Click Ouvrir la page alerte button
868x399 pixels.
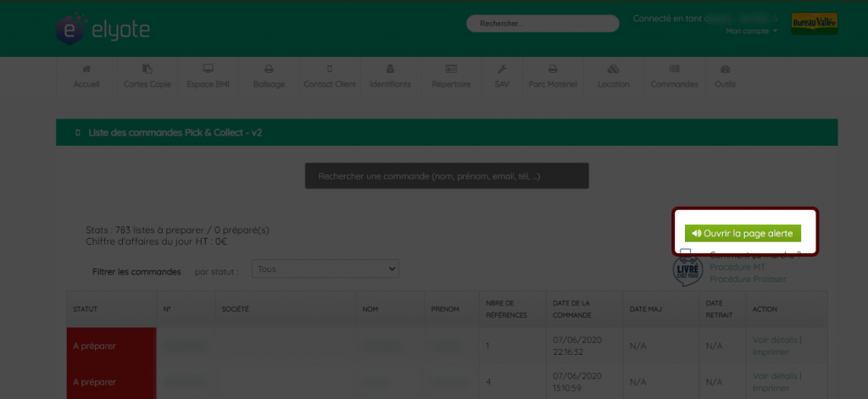(x=743, y=234)
